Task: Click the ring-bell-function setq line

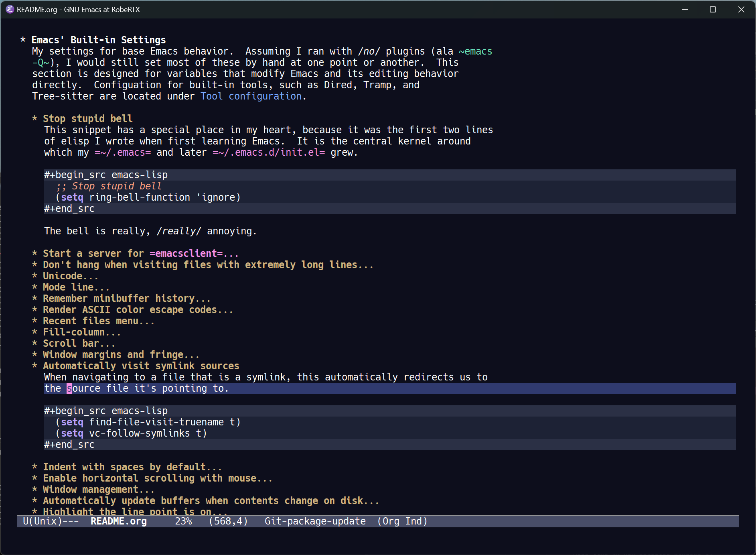Action: (x=148, y=197)
